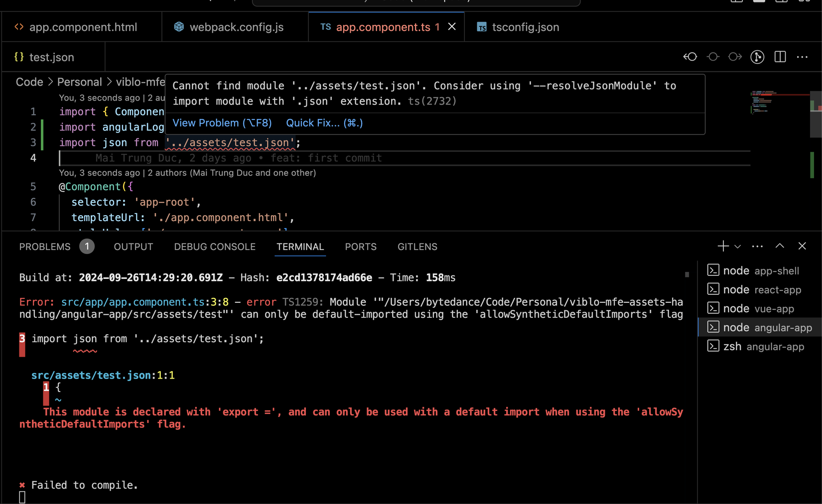Click the Go Forward navigation icon

[735, 57]
